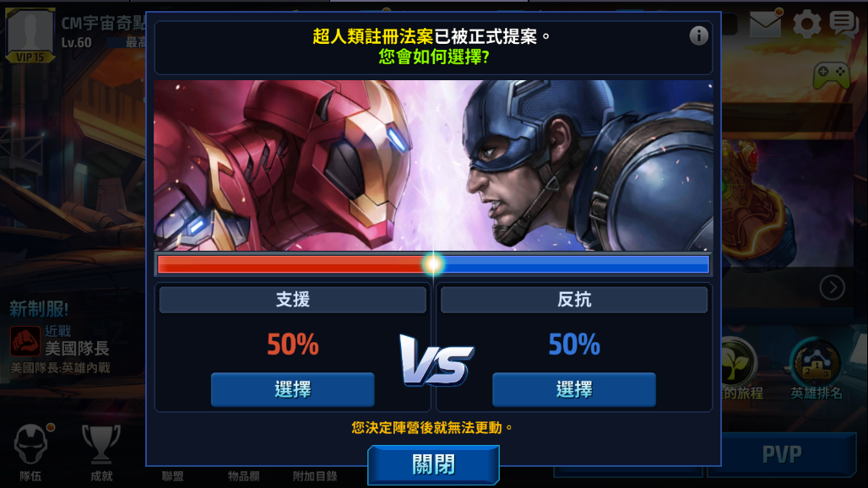Open the PVP mode button

pos(782,455)
